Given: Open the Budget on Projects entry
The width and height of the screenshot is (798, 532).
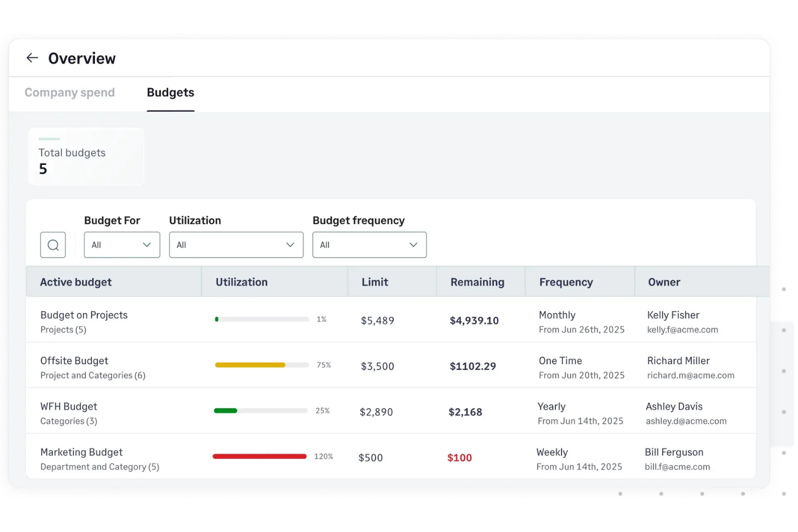Looking at the screenshot, I should coord(84,315).
